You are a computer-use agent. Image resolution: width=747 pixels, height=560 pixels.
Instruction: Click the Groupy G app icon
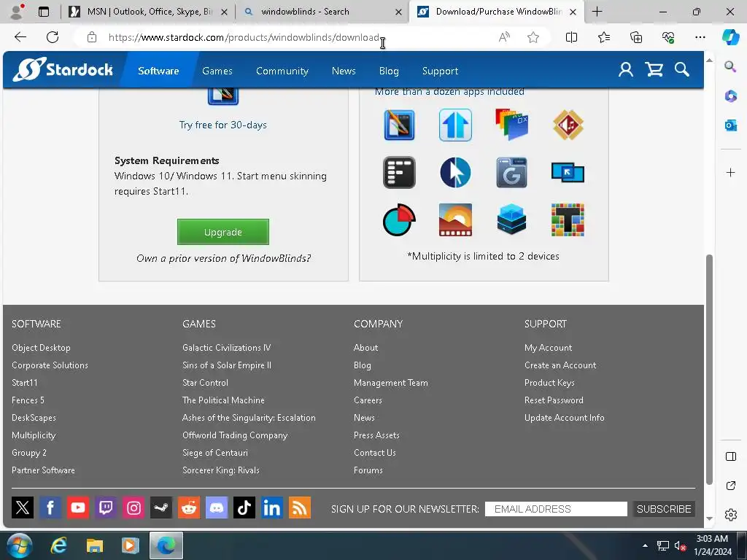click(511, 172)
